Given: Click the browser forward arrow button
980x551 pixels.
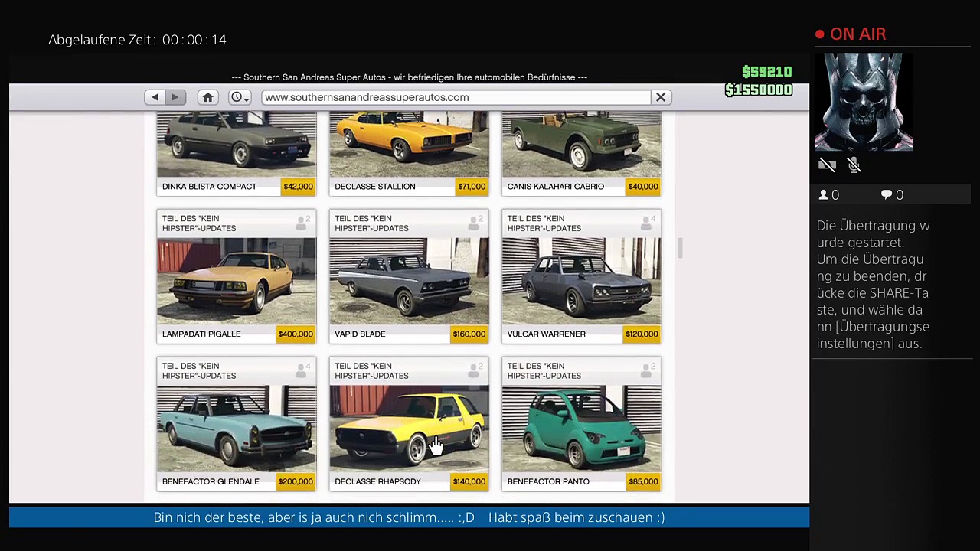Looking at the screenshot, I should click(175, 97).
